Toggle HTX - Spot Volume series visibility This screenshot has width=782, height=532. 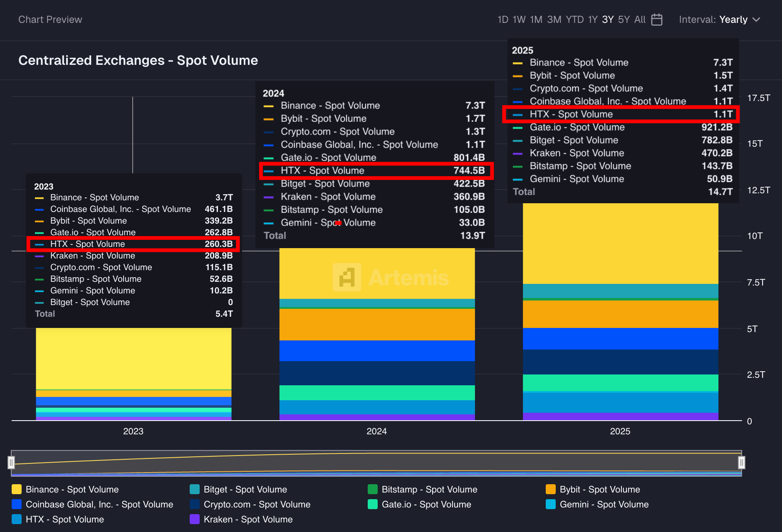pyautogui.click(x=65, y=519)
